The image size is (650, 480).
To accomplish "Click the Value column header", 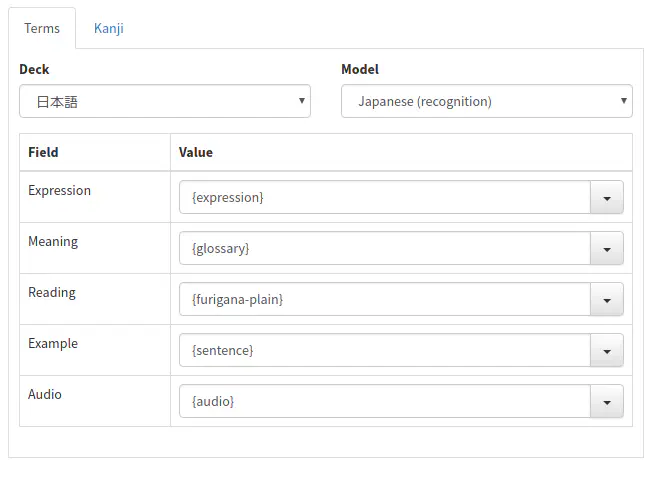I will [196, 153].
